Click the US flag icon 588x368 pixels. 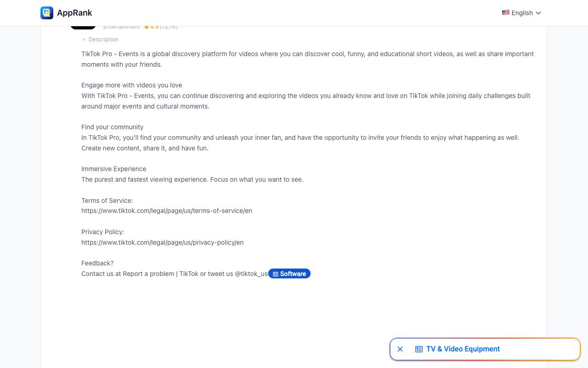(505, 12)
